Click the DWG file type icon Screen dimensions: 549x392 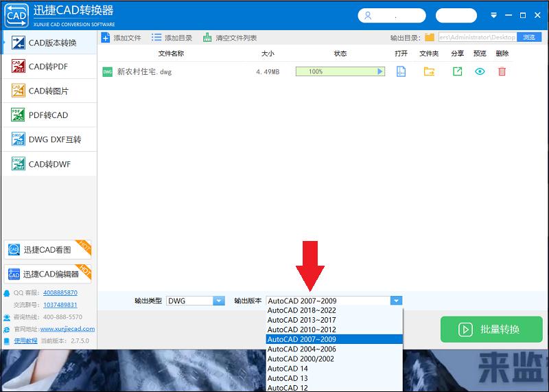coord(108,72)
